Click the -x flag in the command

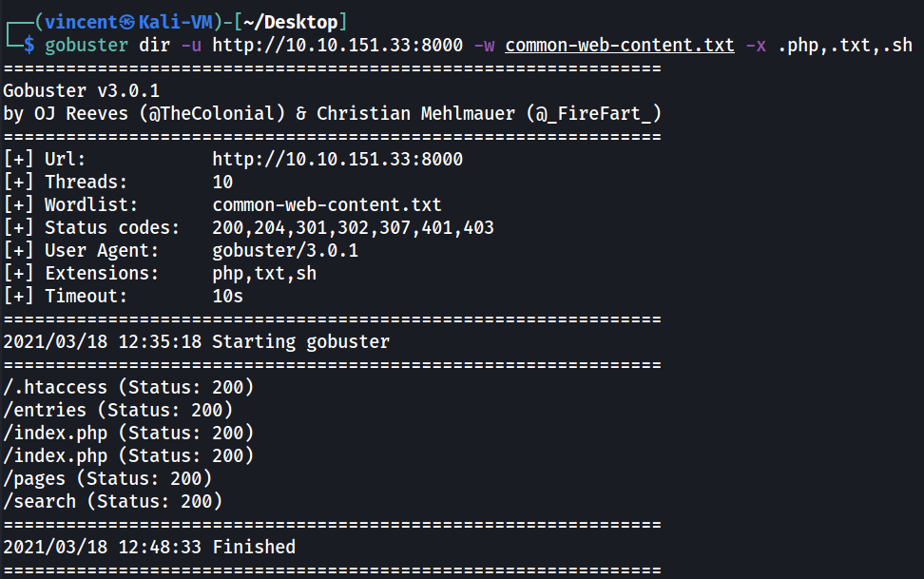pyautogui.click(x=756, y=45)
